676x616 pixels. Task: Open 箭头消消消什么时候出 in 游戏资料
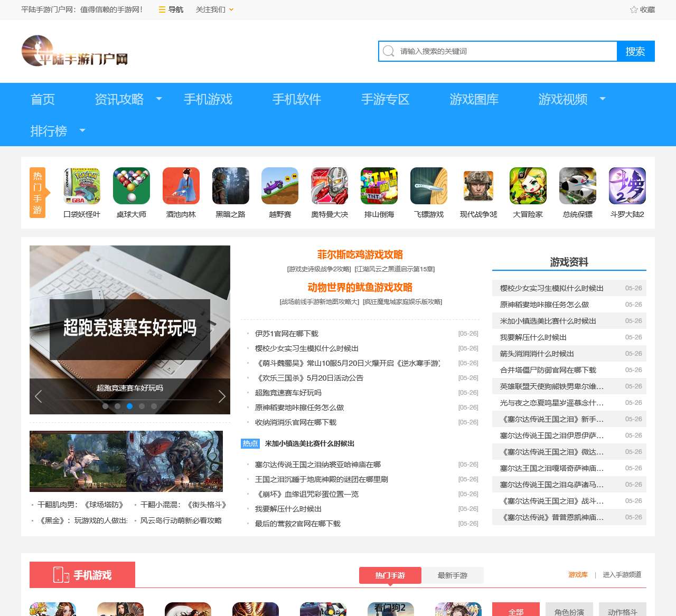point(537,354)
